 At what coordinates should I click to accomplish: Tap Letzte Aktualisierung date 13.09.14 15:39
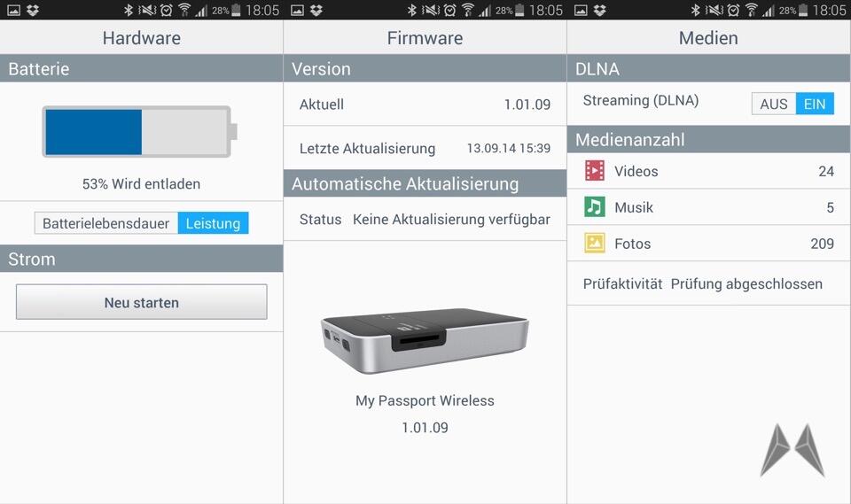[509, 148]
